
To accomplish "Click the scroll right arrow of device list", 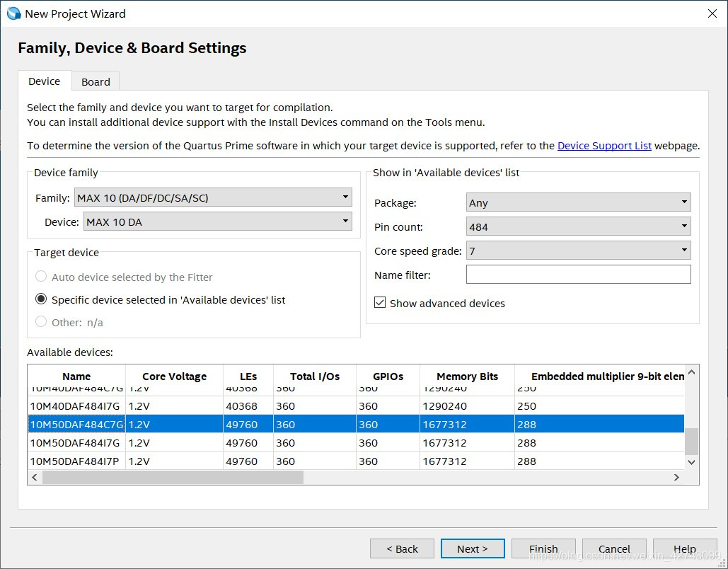I will click(676, 477).
